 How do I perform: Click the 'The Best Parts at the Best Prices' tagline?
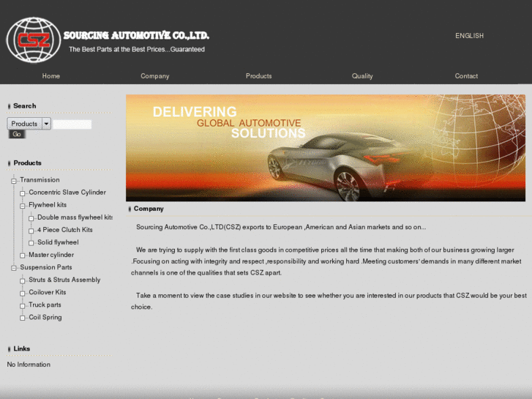coord(137,50)
